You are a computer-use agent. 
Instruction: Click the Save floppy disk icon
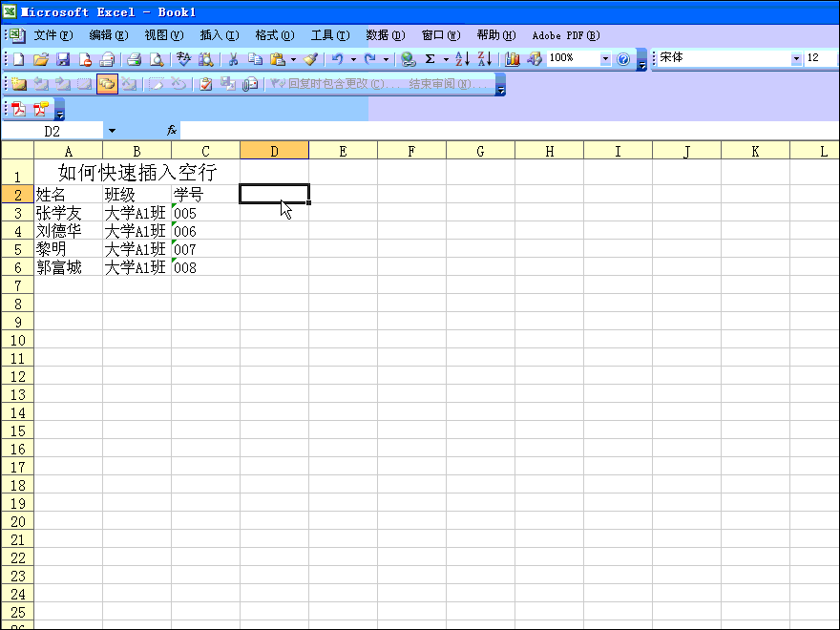(x=63, y=59)
